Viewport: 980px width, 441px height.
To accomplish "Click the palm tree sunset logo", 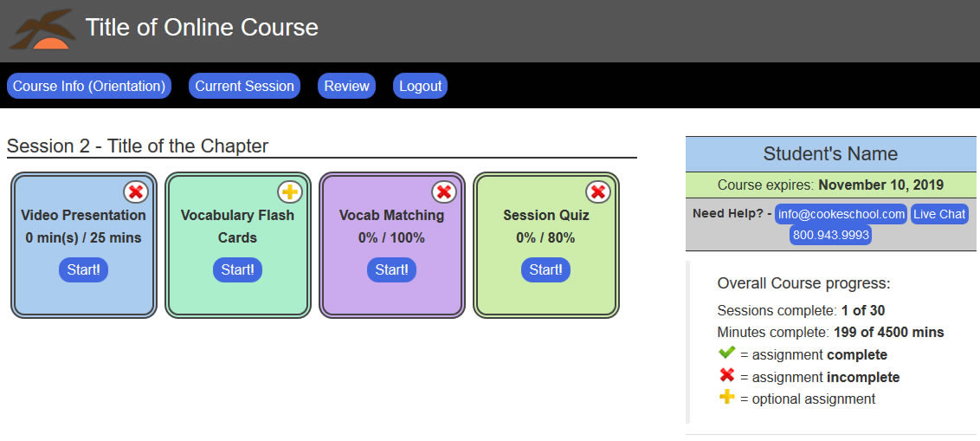I will pos(42,30).
